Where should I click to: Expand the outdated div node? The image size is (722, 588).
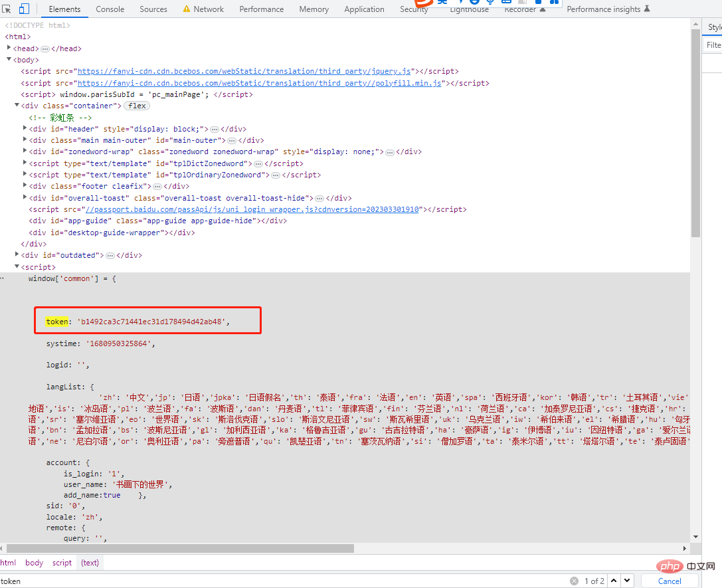[17, 254]
